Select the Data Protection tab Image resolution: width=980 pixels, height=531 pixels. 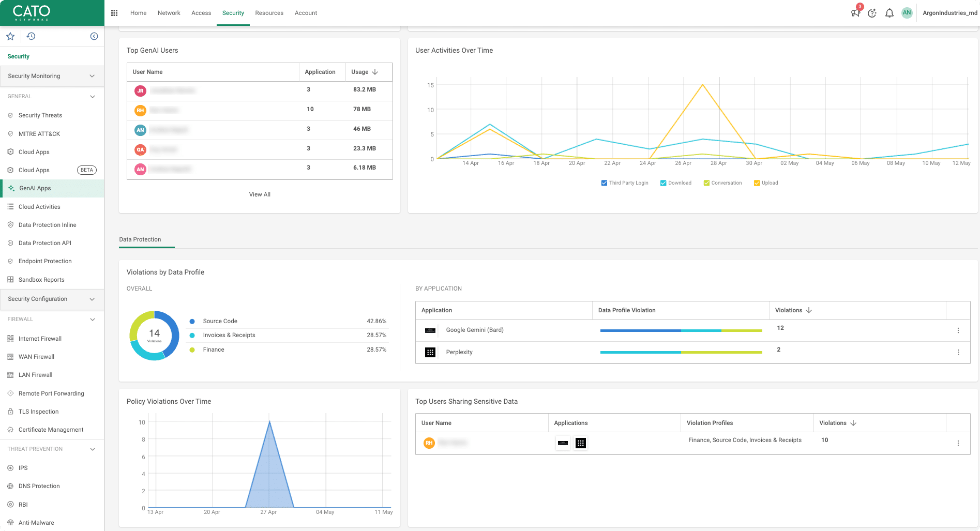tap(140, 239)
